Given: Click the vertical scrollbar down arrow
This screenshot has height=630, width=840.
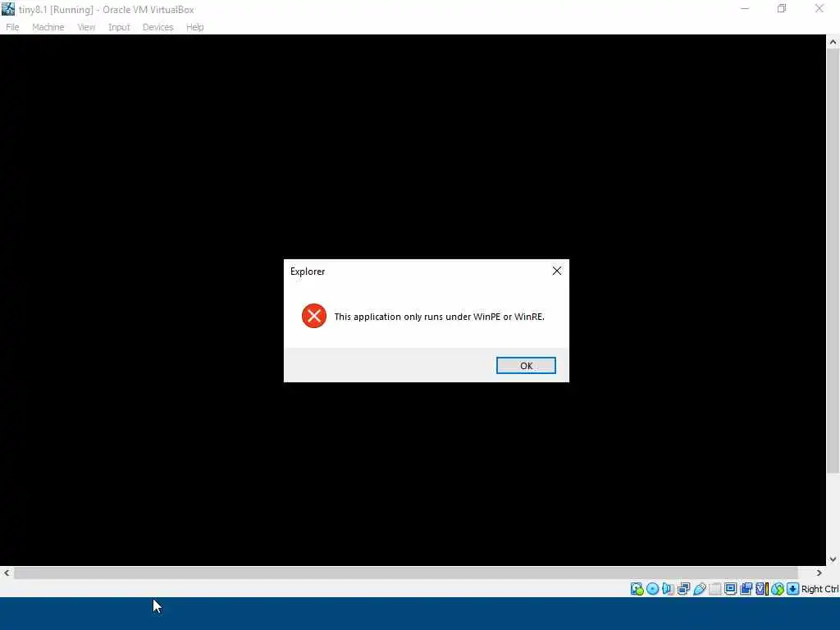Looking at the screenshot, I should tap(833, 559).
